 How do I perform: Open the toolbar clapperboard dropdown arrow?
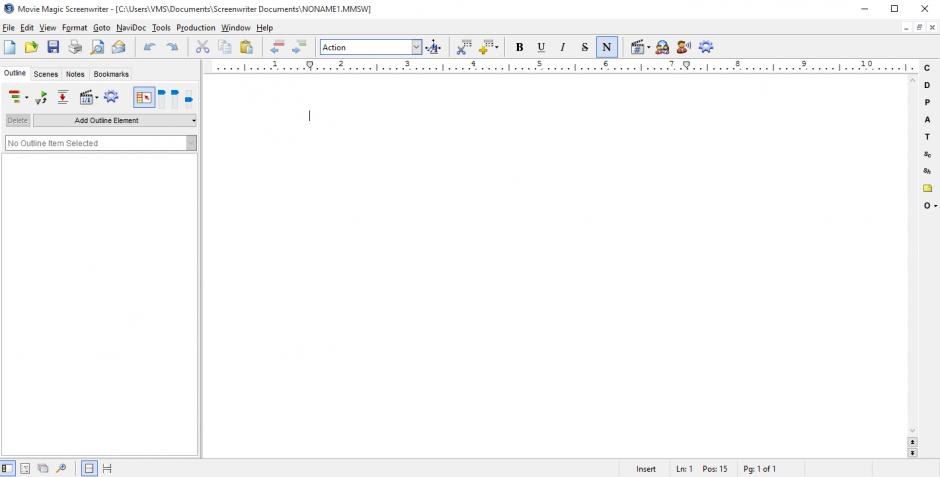click(649, 47)
